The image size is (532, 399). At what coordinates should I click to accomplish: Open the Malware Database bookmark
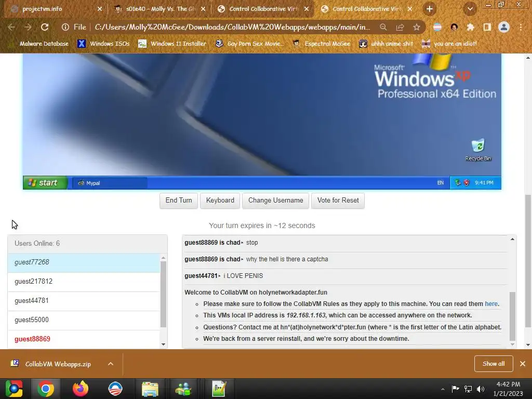(39, 44)
